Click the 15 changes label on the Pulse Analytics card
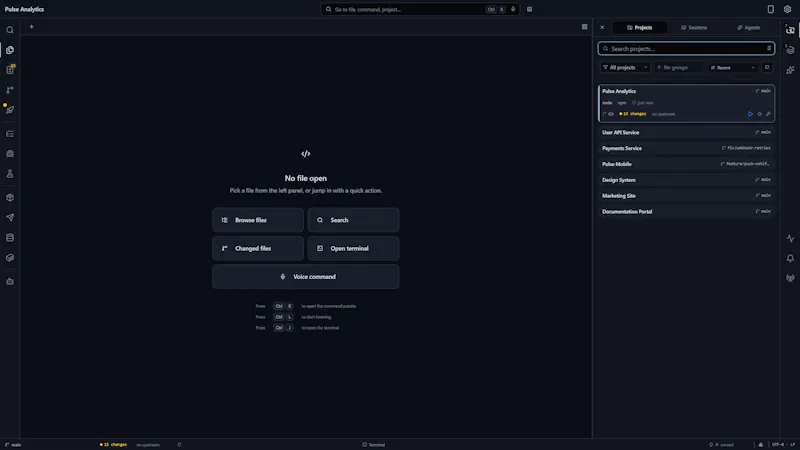This screenshot has height=450, width=800. pos(633,114)
